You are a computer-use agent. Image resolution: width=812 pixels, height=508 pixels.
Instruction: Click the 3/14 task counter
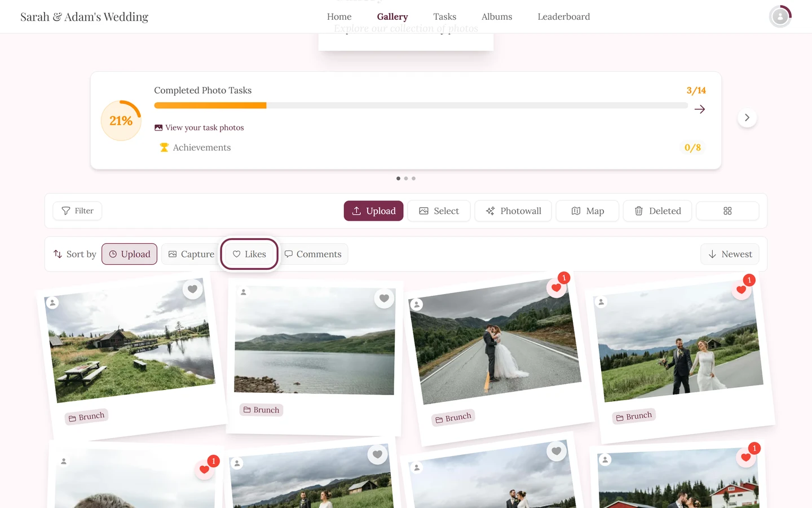[x=696, y=90]
